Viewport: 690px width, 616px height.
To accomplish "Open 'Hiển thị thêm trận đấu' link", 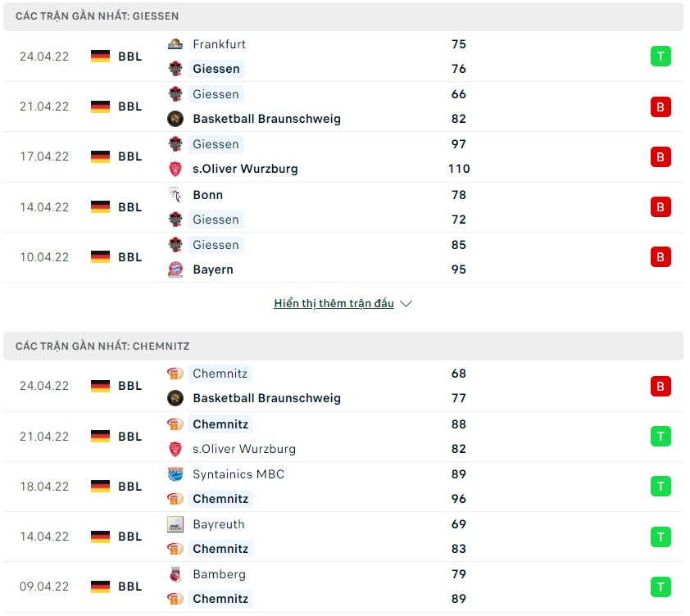I will click(334, 304).
